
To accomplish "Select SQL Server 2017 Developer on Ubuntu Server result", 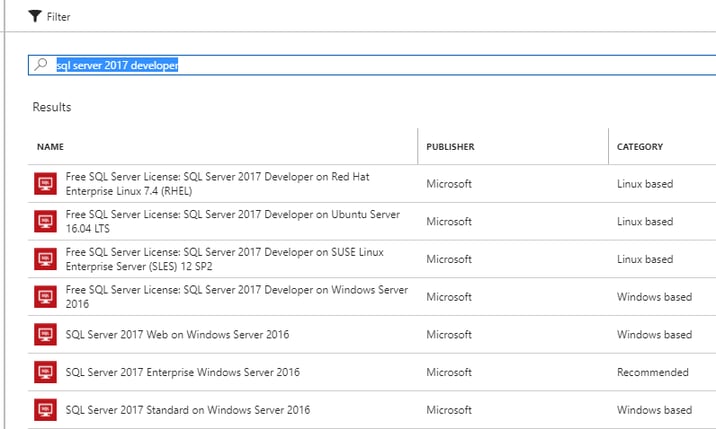I will pyautogui.click(x=372, y=222).
